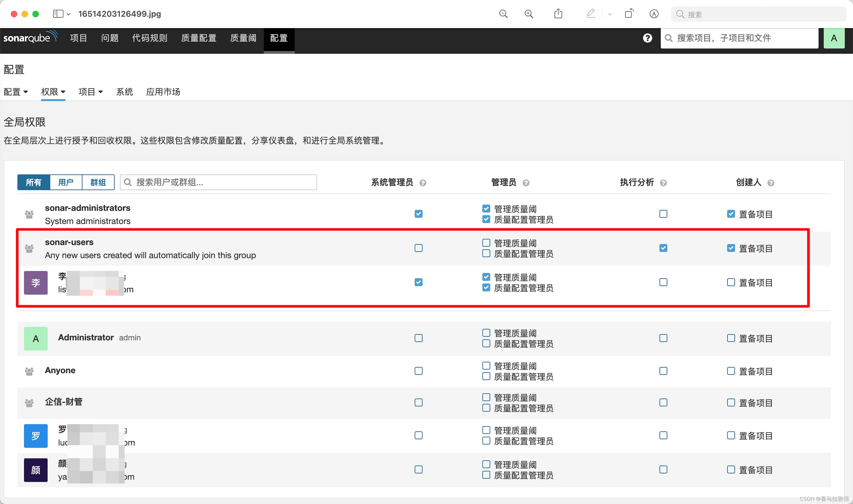
Task: Enable 执行分析 for 颜 user
Action: coord(663,470)
